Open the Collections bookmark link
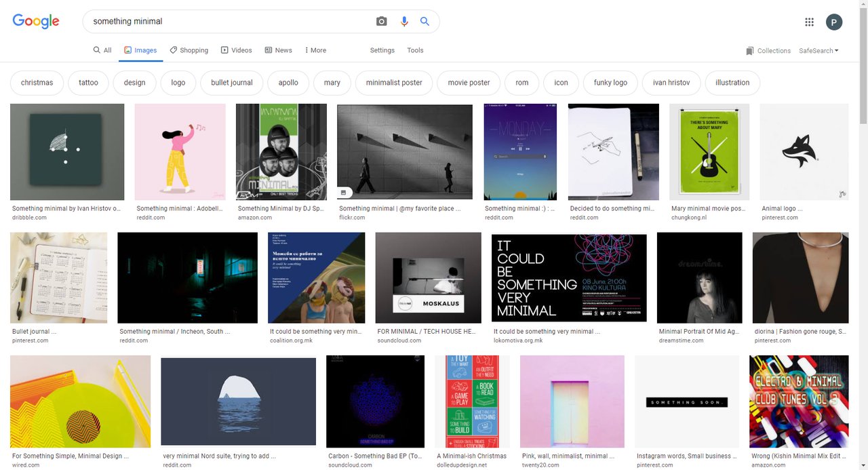This screenshot has width=868, height=470. (x=768, y=51)
